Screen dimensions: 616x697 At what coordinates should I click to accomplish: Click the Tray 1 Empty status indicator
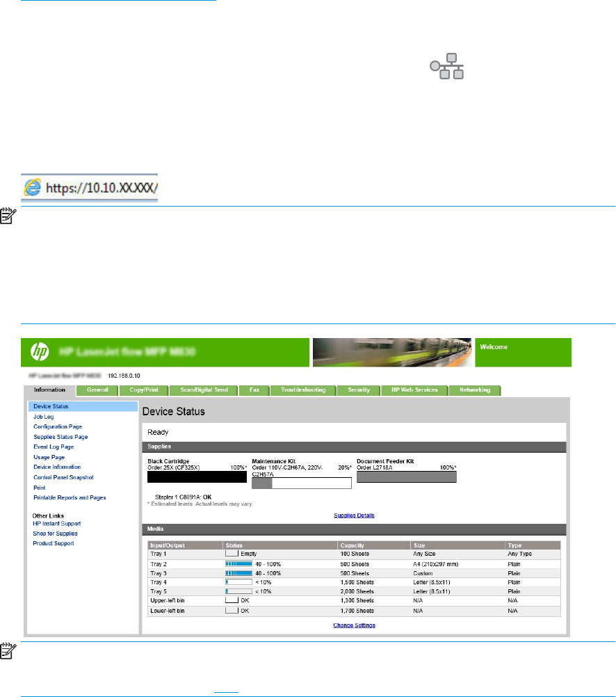coord(232,554)
